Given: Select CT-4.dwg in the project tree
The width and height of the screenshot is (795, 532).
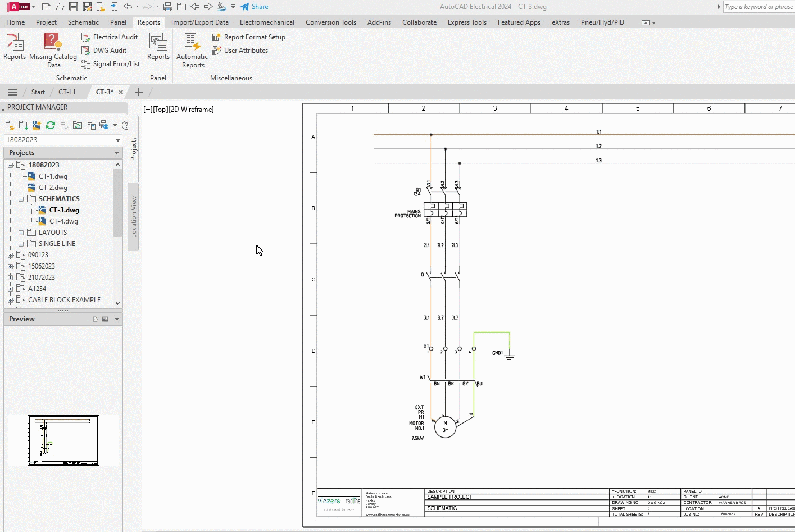Looking at the screenshot, I should (63, 221).
